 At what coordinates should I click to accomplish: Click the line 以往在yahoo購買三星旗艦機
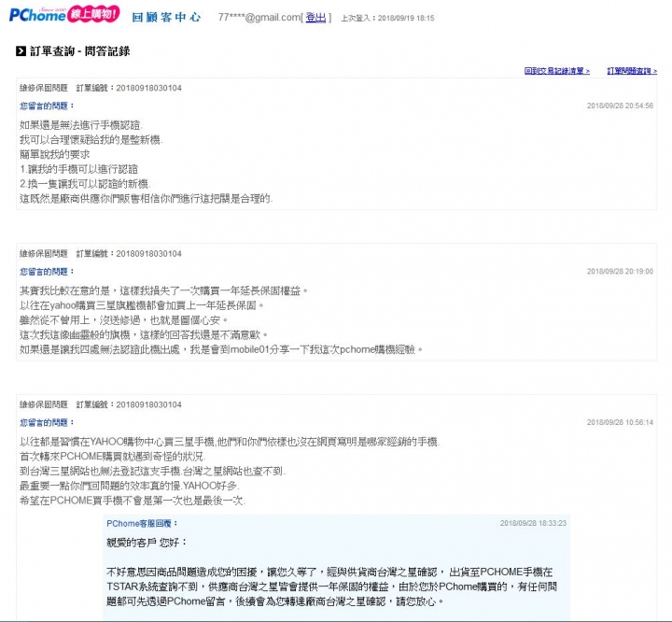pyautogui.click(x=142, y=305)
